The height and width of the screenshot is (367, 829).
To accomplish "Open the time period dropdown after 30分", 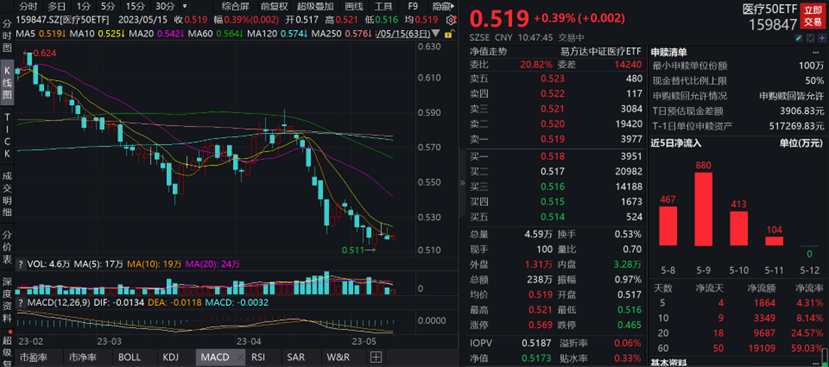I will pos(184,6).
